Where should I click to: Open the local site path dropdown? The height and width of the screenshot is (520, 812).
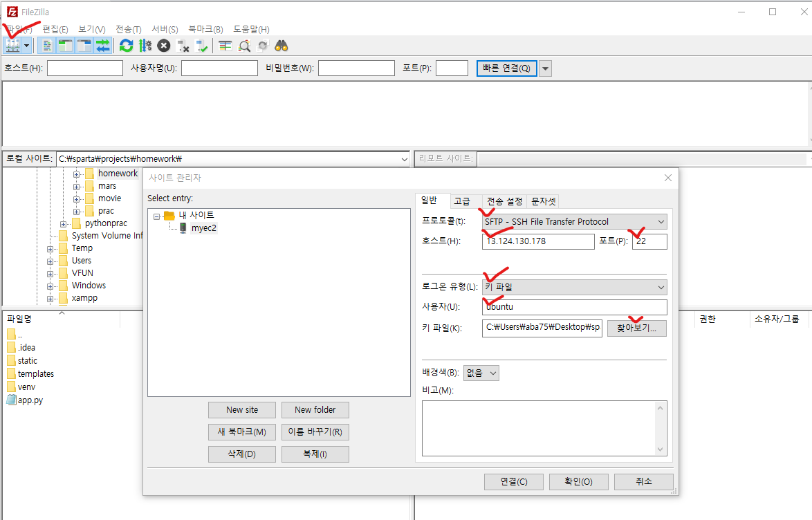click(405, 159)
